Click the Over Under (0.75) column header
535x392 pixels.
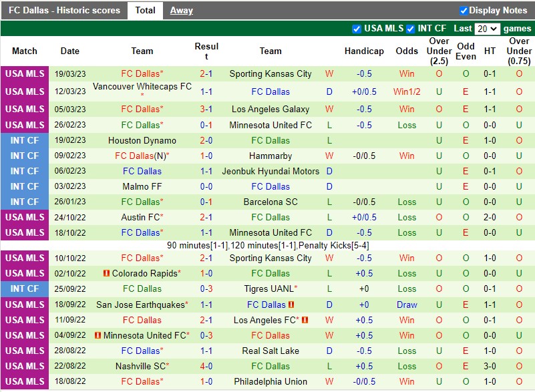[x=519, y=51]
